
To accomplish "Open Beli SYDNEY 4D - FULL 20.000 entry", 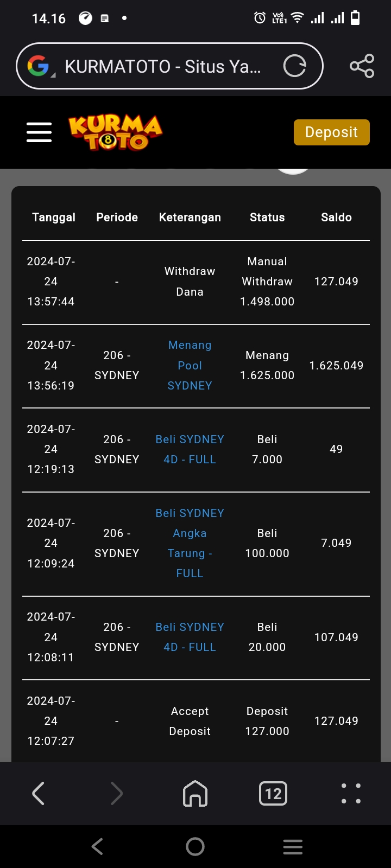I will tap(190, 637).
